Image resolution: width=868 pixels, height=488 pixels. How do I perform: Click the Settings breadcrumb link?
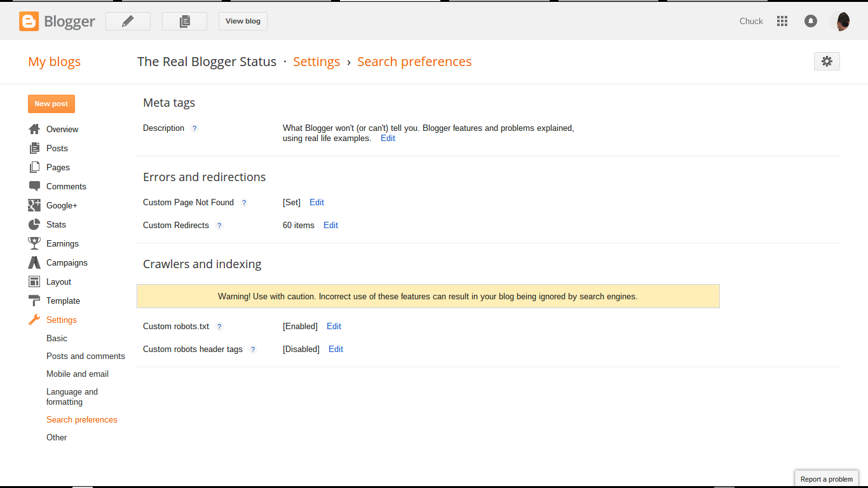(316, 62)
